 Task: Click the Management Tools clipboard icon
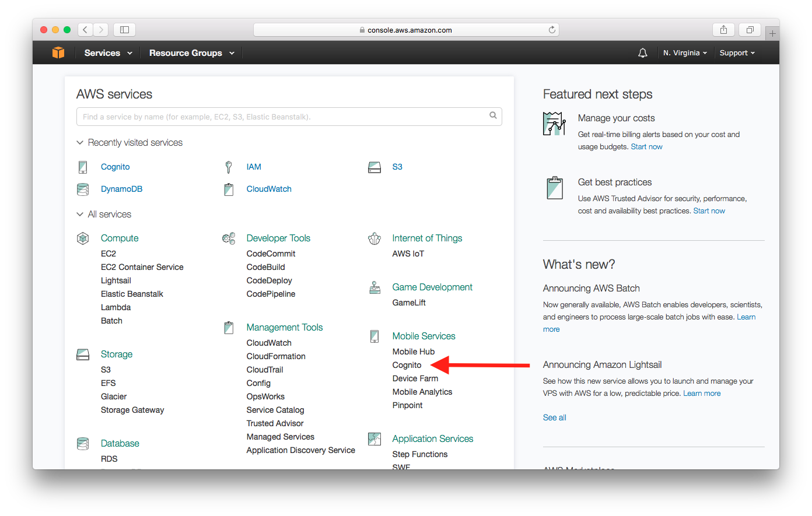point(229,328)
